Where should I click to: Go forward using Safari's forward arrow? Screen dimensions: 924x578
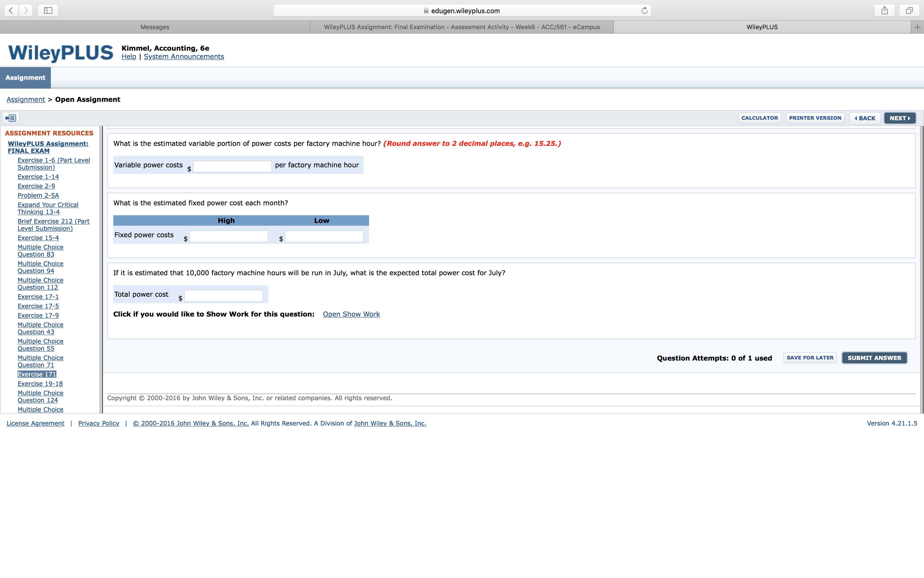coord(26,10)
